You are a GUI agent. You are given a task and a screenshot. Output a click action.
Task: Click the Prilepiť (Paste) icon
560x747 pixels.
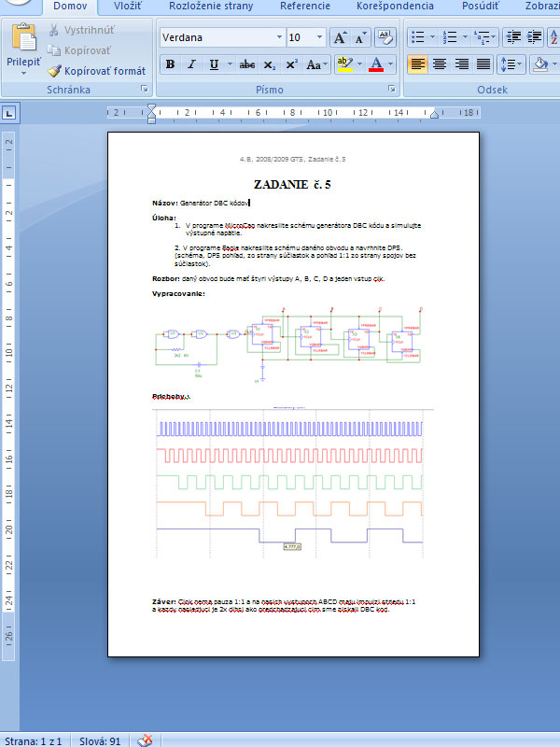coord(24,37)
